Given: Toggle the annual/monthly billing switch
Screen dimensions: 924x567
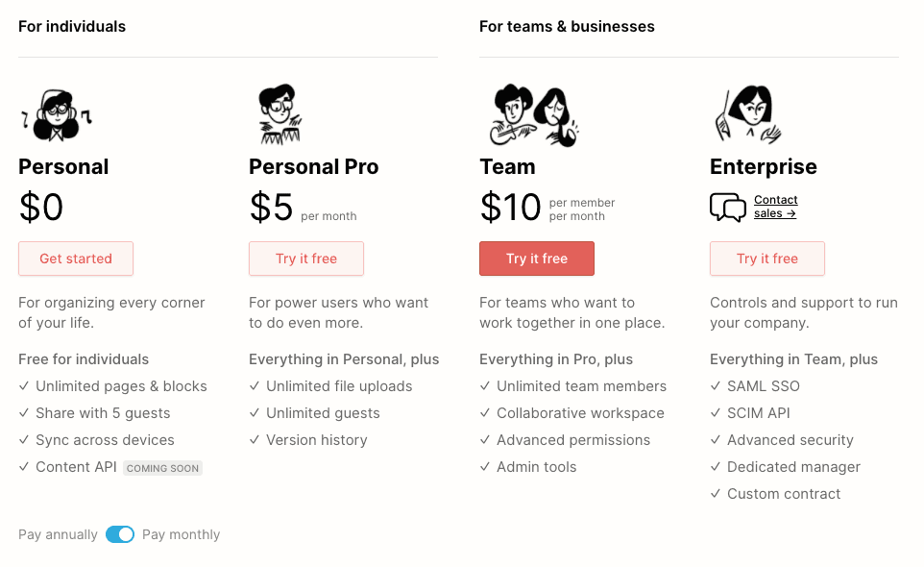Looking at the screenshot, I should (x=120, y=534).
